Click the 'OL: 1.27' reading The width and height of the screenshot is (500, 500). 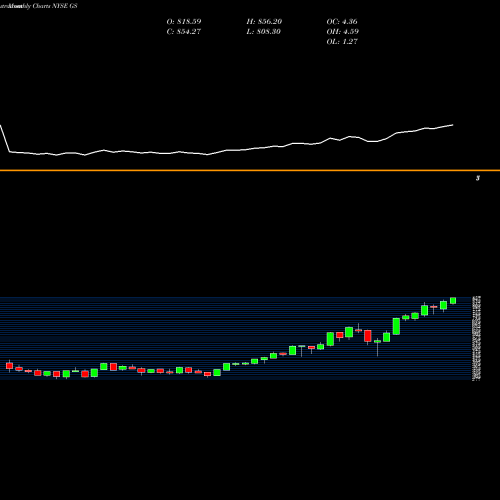342,42
